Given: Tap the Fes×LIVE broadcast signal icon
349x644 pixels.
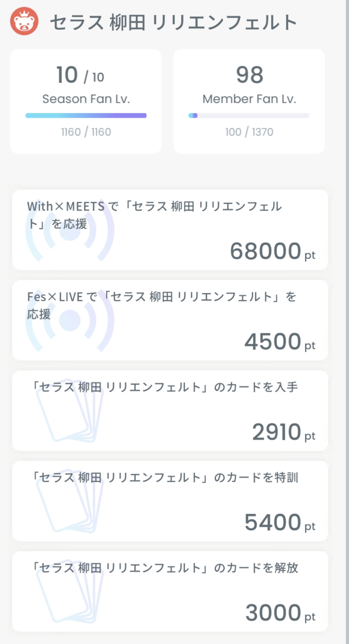Looking at the screenshot, I should click(x=70, y=321).
